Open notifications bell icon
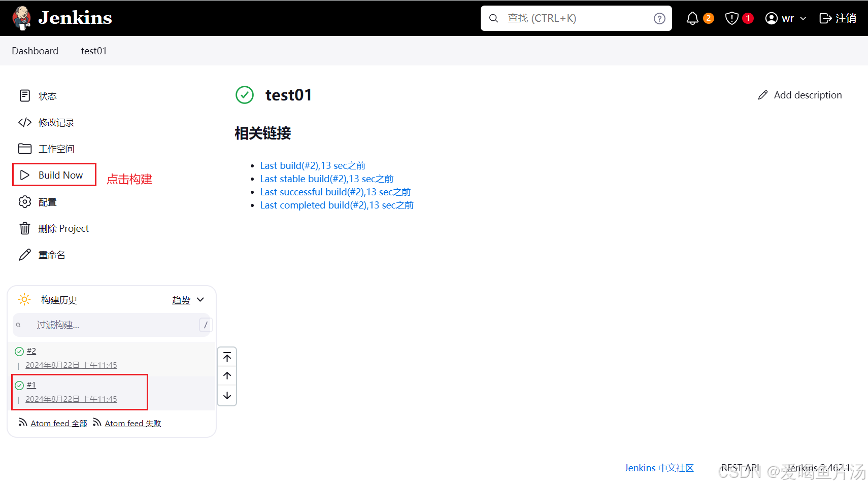 pyautogui.click(x=692, y=18)
